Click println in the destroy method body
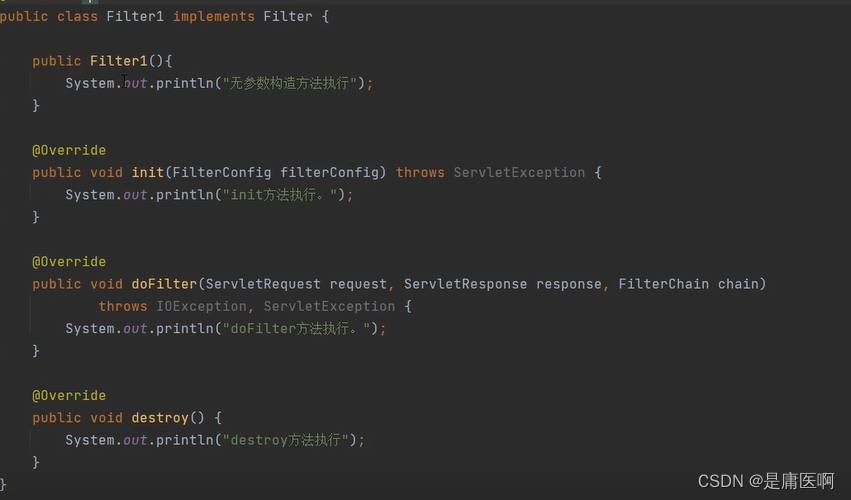 (185, 440)
